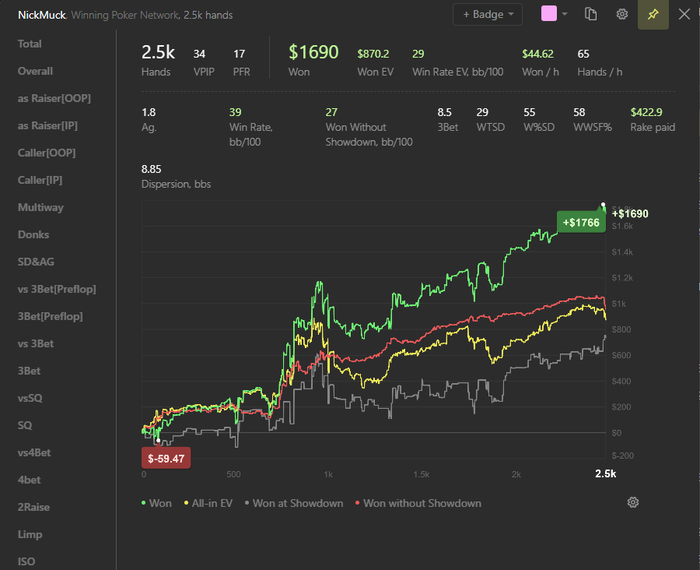Expand the color picker dropdown arrow
The height and width of the screenshot is (570, 700).
point(565,15)
